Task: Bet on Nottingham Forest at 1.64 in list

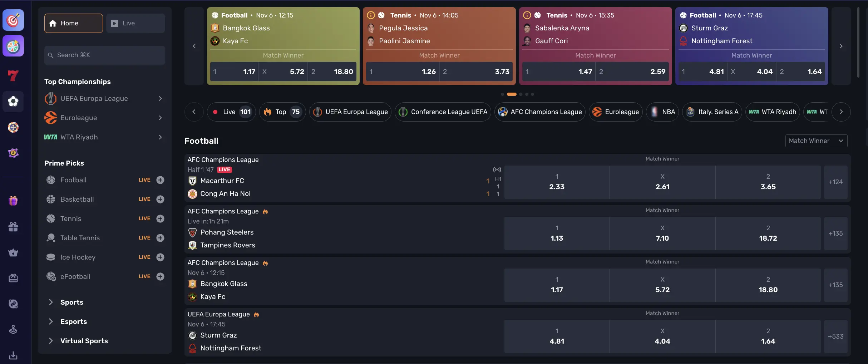Action: [x=768, y=336]
